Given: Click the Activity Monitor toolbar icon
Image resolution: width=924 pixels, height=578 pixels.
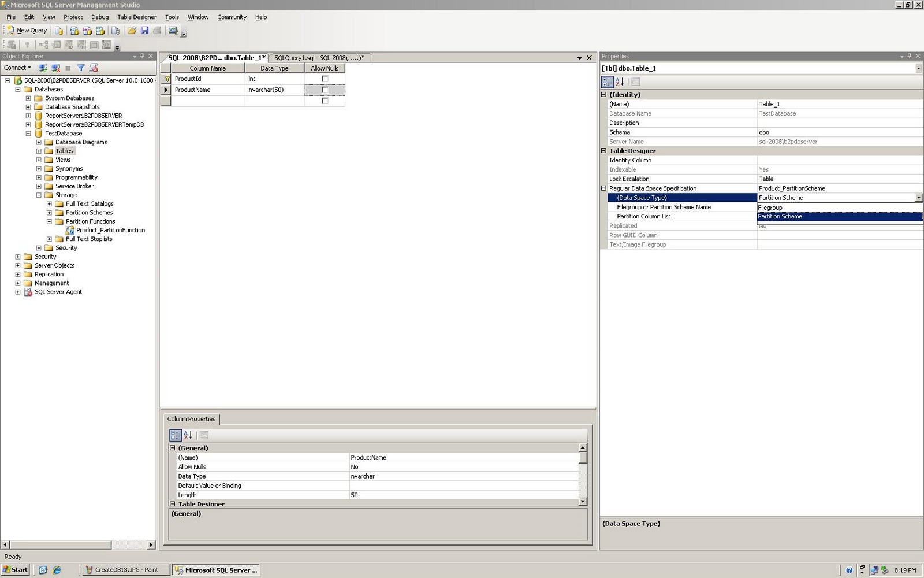Looking at the screenshot, I should tap(173, 31).
